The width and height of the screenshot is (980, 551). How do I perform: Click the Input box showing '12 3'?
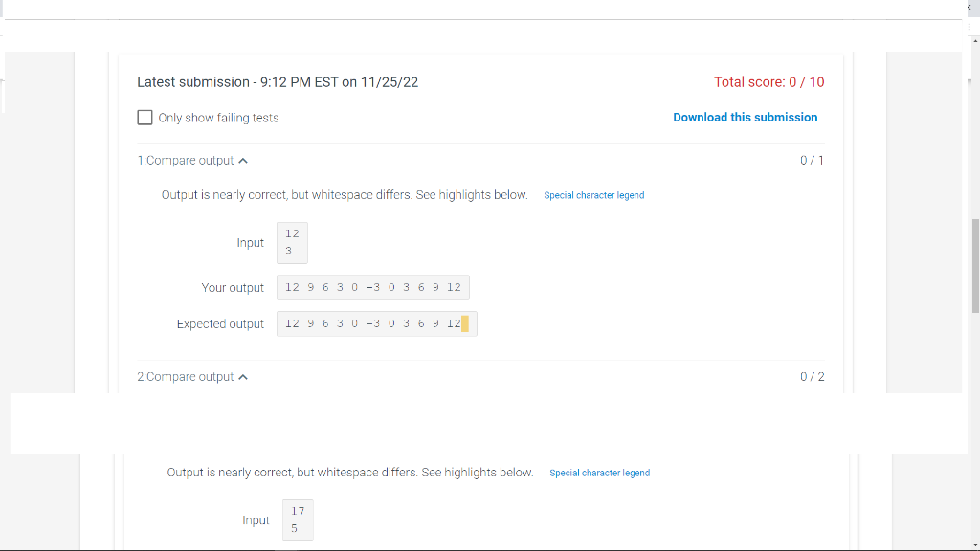pos(292,242)
